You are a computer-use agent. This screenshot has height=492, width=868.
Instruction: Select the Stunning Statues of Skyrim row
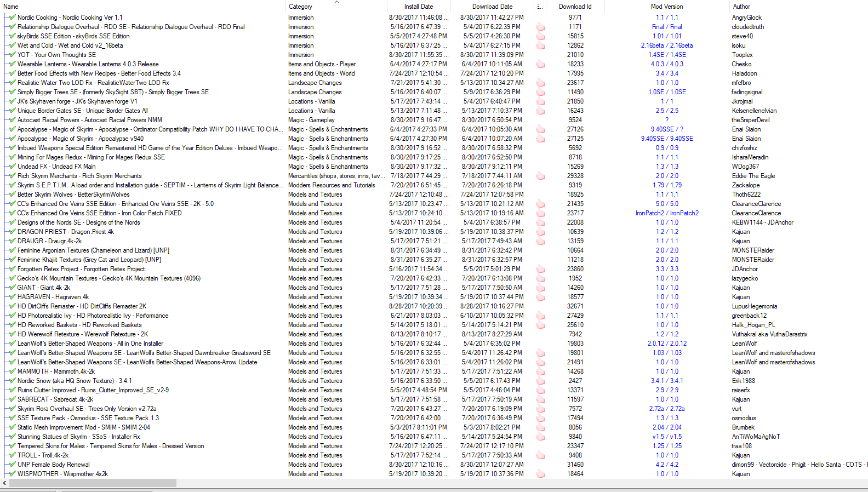434,437
